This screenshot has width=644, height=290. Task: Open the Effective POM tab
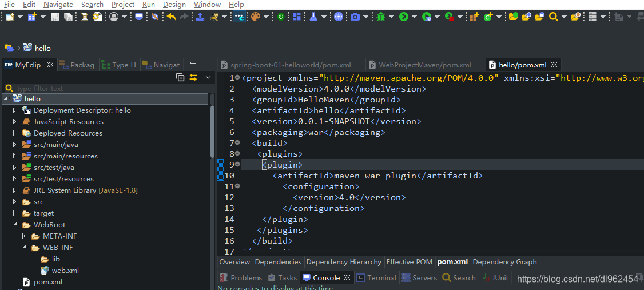click(409, 261)
